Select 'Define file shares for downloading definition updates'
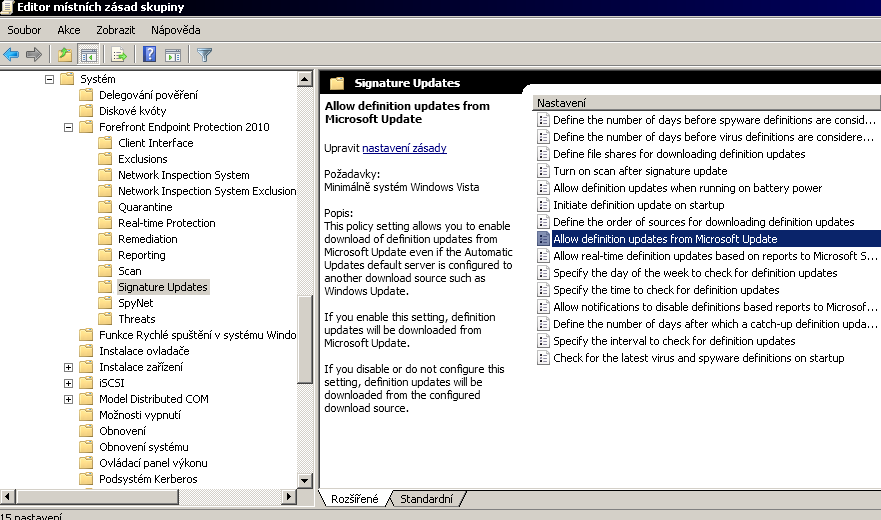Image resolution: width=881 pixels, height=520 pixels. point(679,154)
